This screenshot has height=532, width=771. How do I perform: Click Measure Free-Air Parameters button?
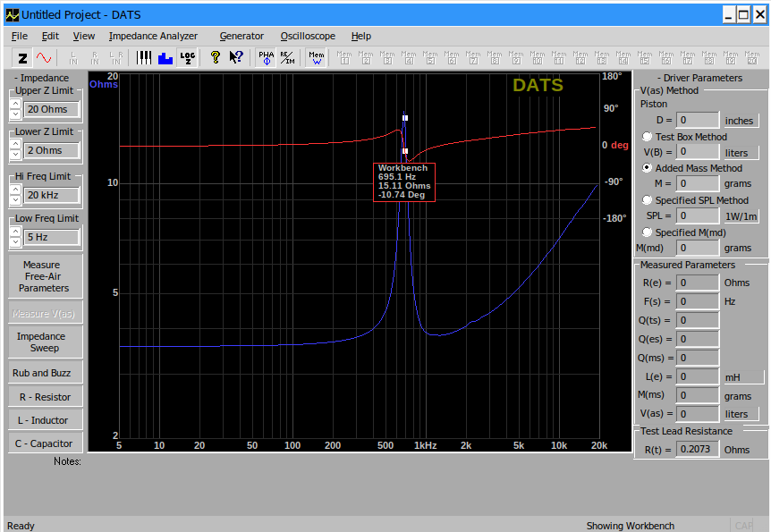tap(46, 276)
